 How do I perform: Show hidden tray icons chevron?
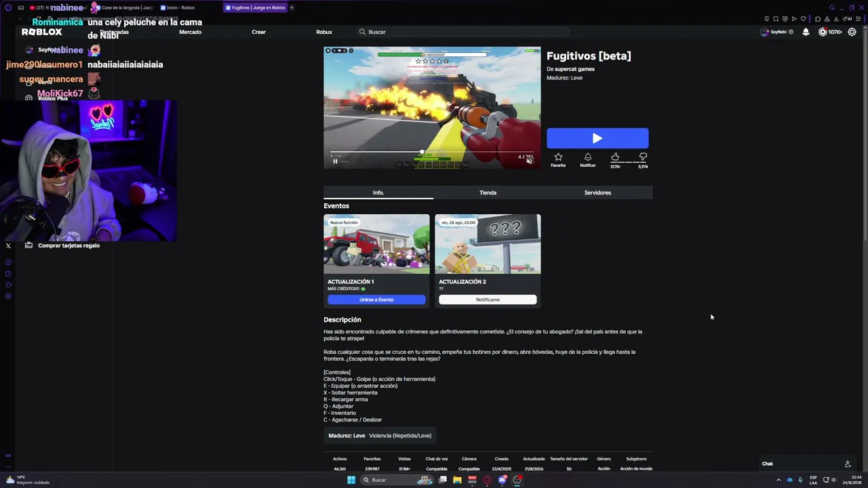pyautogui.click(x=779, y=480)
